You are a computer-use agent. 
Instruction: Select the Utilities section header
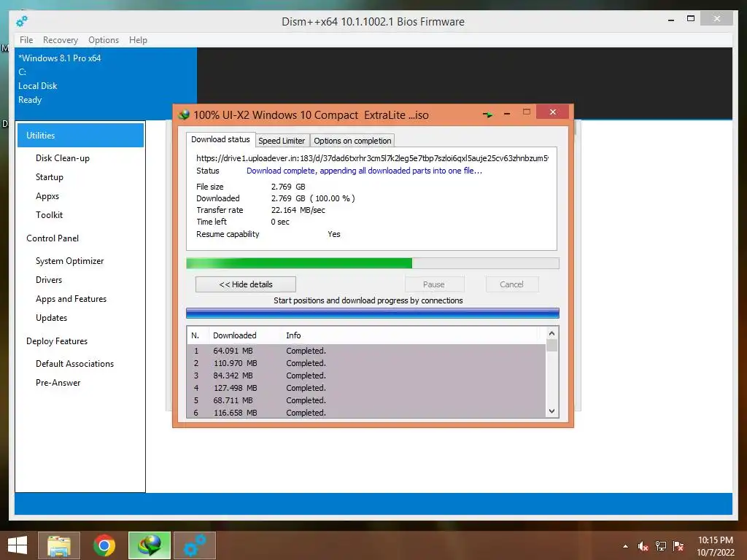pyautogui.click(x=80, y=135)
